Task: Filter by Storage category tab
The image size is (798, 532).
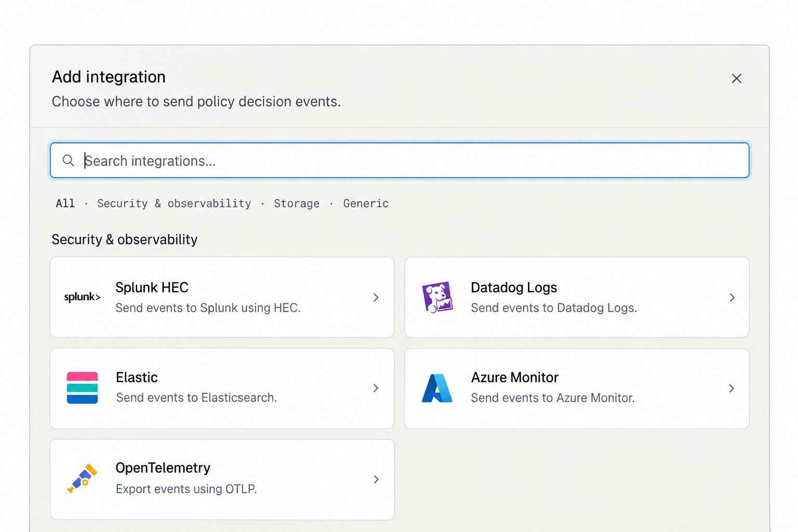Action: (x=297, y=204)
